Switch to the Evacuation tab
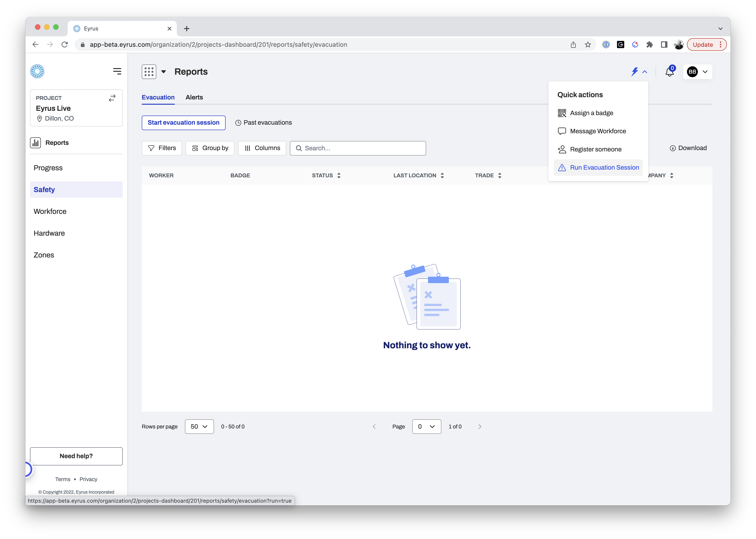756x539 pixels. (158, 97)
